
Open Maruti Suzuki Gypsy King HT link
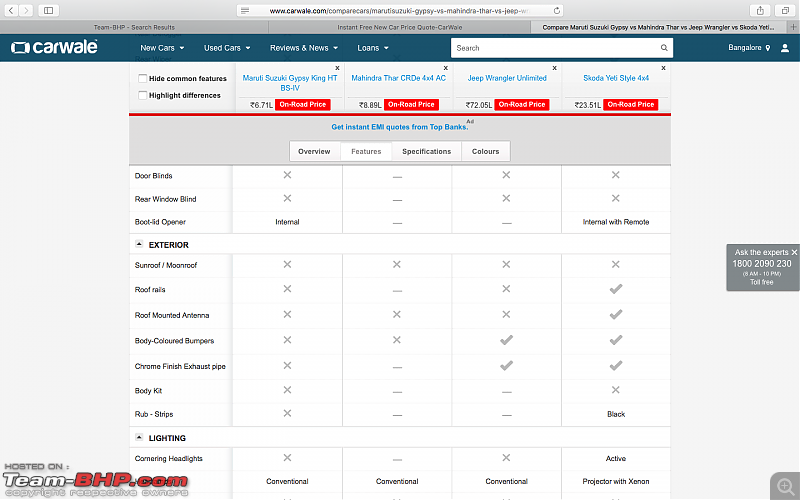pos(290,83)
